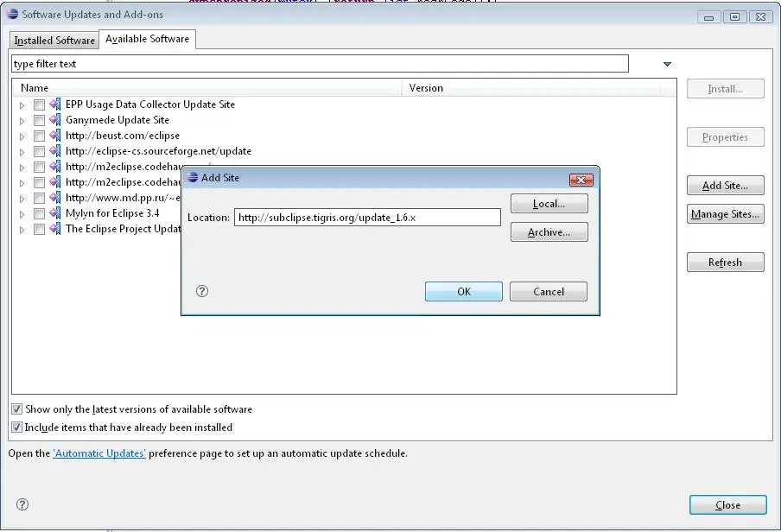Expand the http://www.md.pp.ru node
781x532 pixels.
(x=22, y=199)
